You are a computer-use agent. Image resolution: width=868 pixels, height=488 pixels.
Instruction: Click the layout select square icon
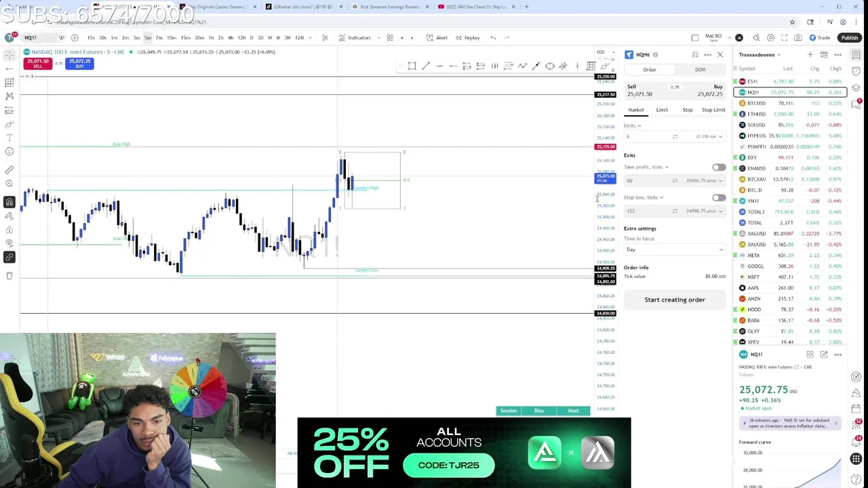click(x=695, y=38)
